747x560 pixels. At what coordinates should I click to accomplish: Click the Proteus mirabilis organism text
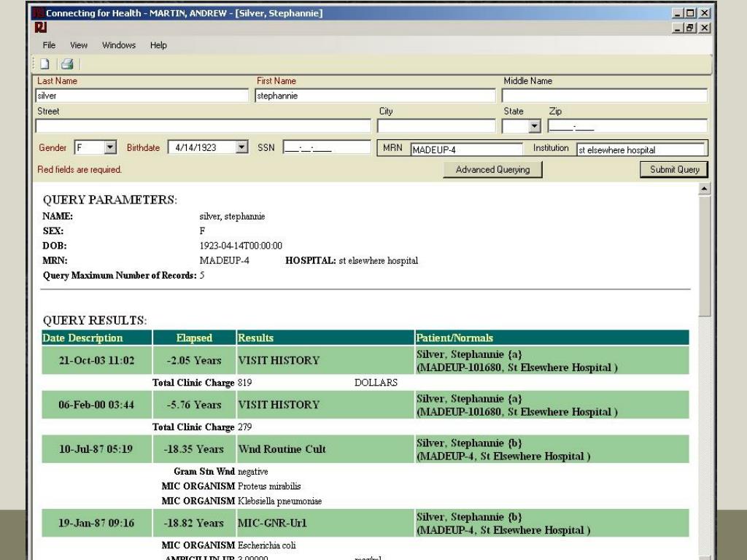coord(269,486)
